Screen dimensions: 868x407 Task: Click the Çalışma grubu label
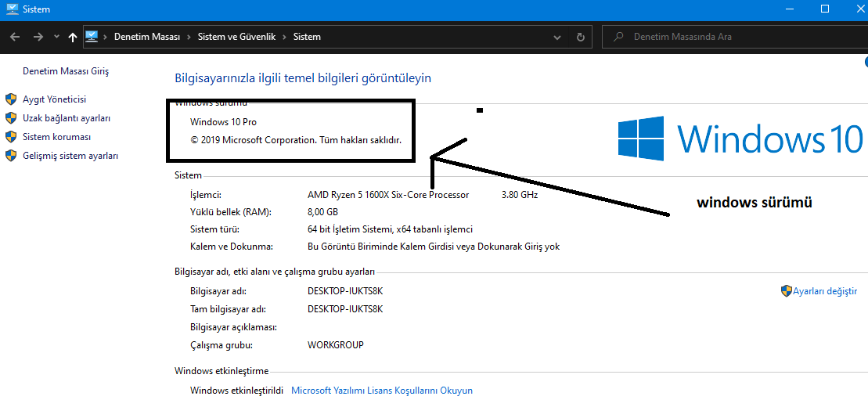click(221, 345)
